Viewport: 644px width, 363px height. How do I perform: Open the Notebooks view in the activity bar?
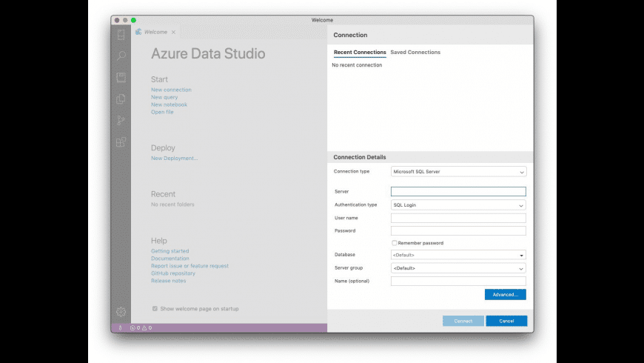pyautogui.click(x=121, y=78)
